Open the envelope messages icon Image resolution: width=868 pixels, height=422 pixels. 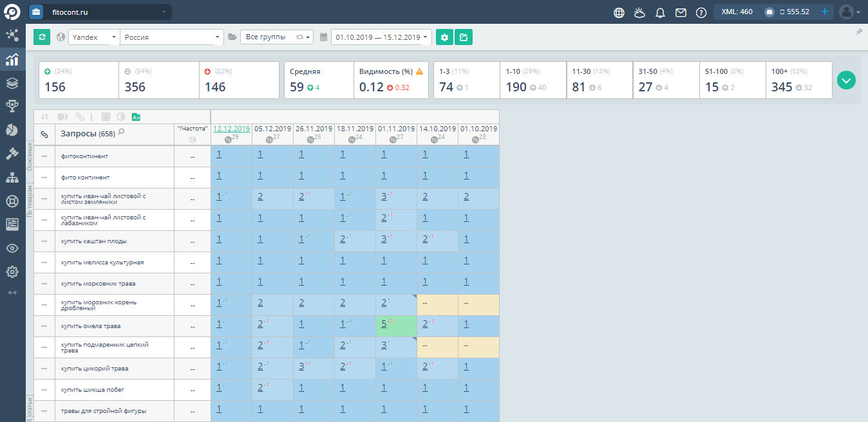pyautogui.click(x=681, y=12)
